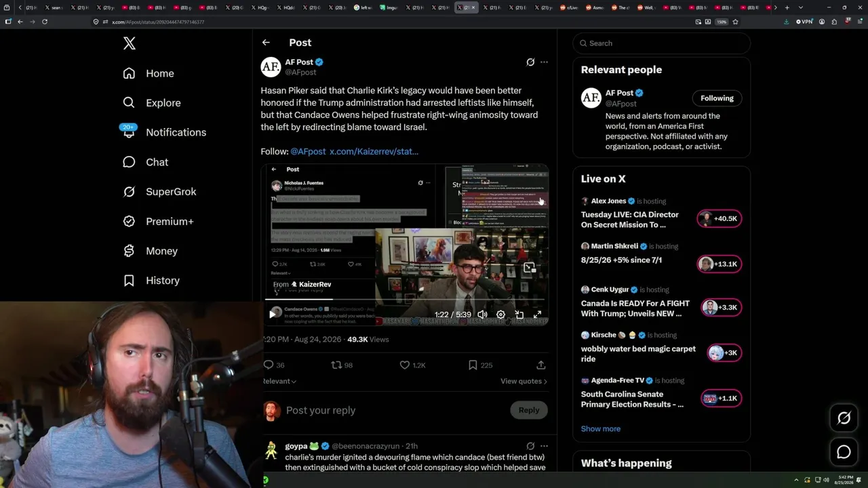This screenshot has width=868, height=488.
Task: Click the share icon under the post
Action: click(541, 365)
